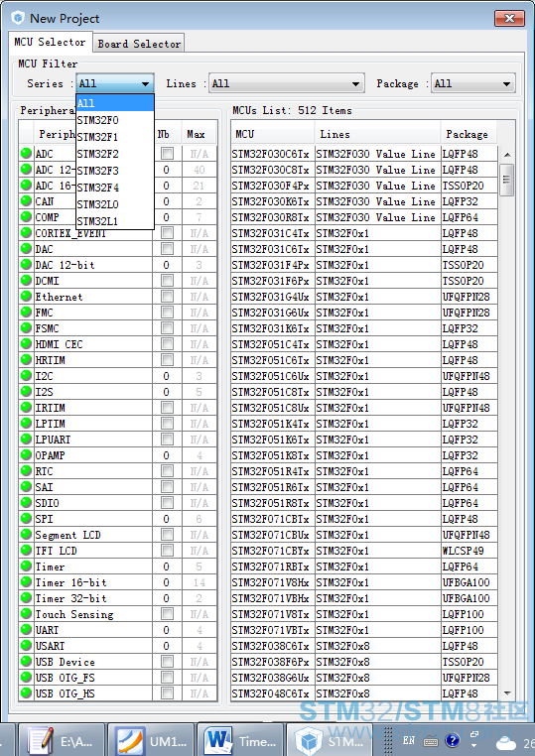Screen dimensions: 535x756
Task: Choose STM32F0 from the Series list
Action: point(115,120)
